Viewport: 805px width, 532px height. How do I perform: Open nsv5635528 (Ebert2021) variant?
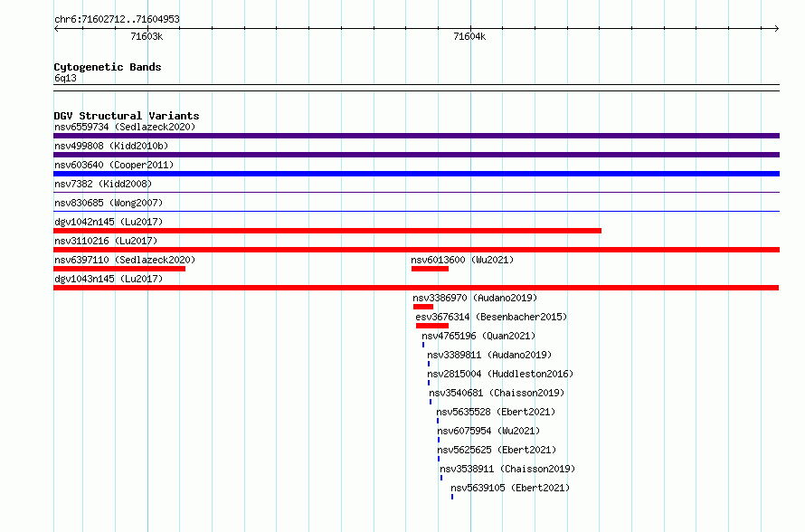tap(496, 412)
